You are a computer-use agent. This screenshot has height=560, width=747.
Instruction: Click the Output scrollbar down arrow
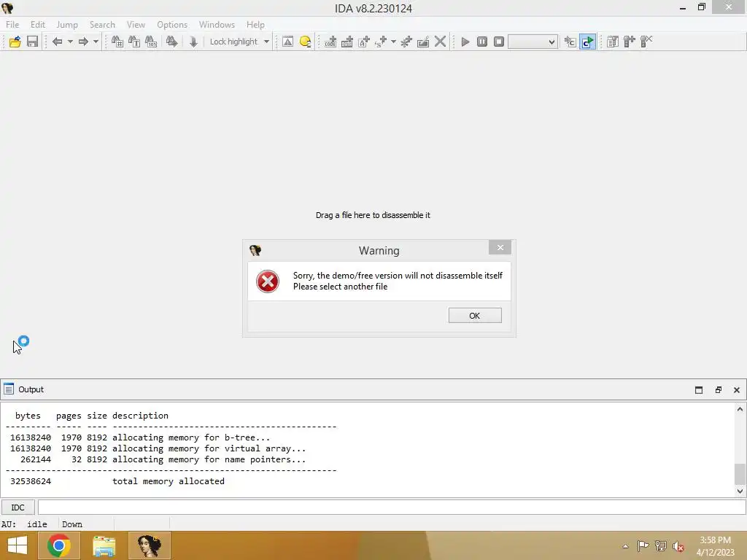[740, 491]
